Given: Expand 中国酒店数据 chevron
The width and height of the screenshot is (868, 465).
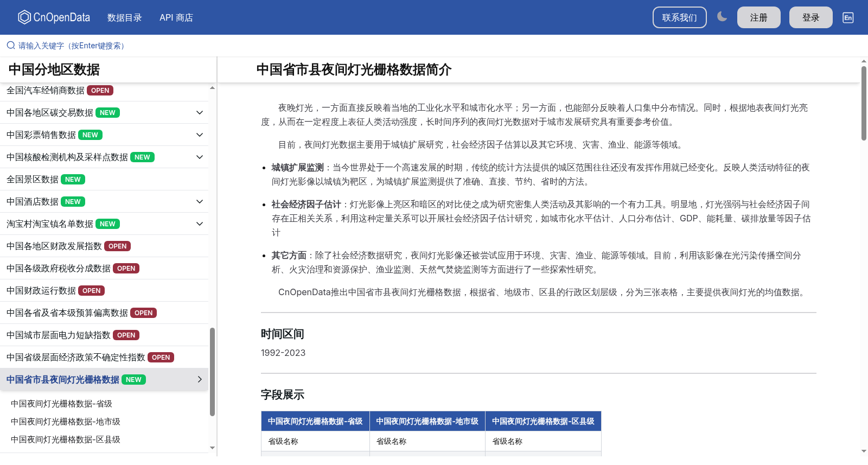Looking at the screenshot, I should click(x=200, y=201).
